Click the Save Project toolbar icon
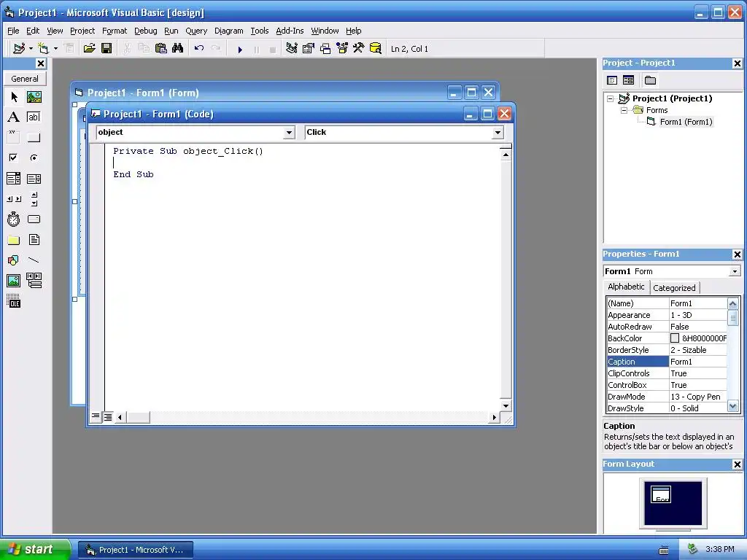The height and width of the screenshot is (560, 747). tap(107, 49)
